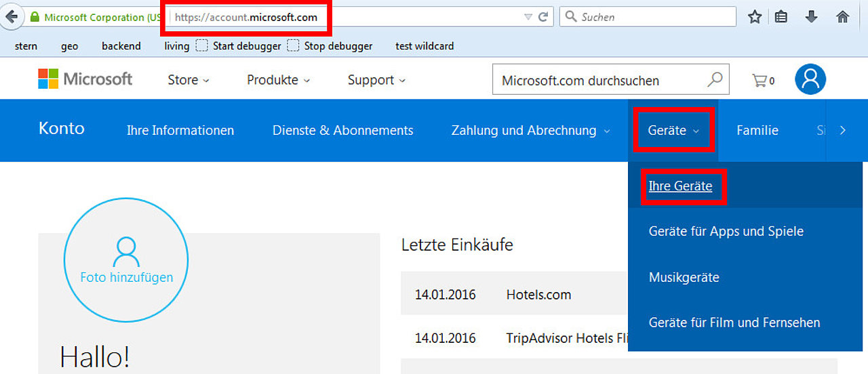Screen dimensions: 868x374
Task: Open the stern bookmark
Action: click(26, 46)
